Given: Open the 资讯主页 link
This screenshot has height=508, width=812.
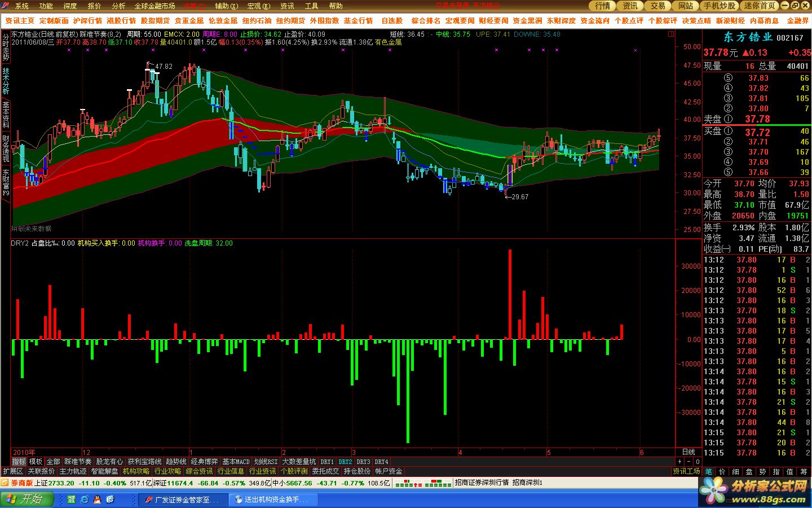Looking at the screenshot, I should pos(20,20).
